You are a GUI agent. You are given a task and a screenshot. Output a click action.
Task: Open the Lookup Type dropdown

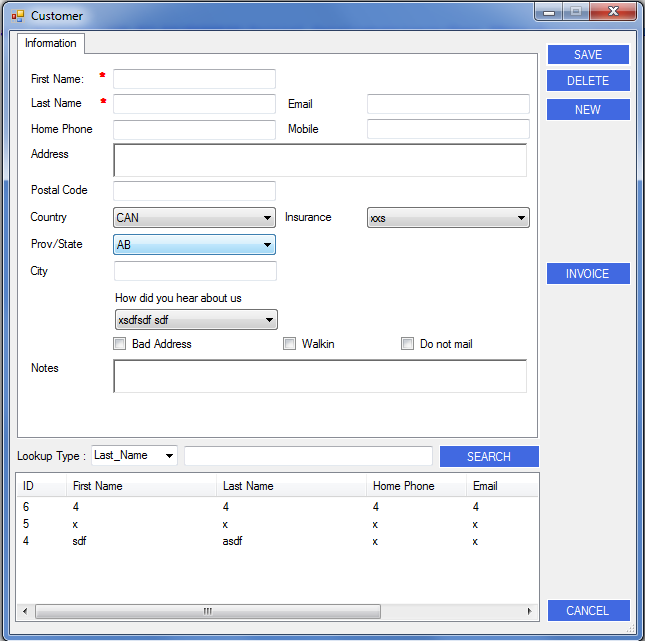(134, 456)
